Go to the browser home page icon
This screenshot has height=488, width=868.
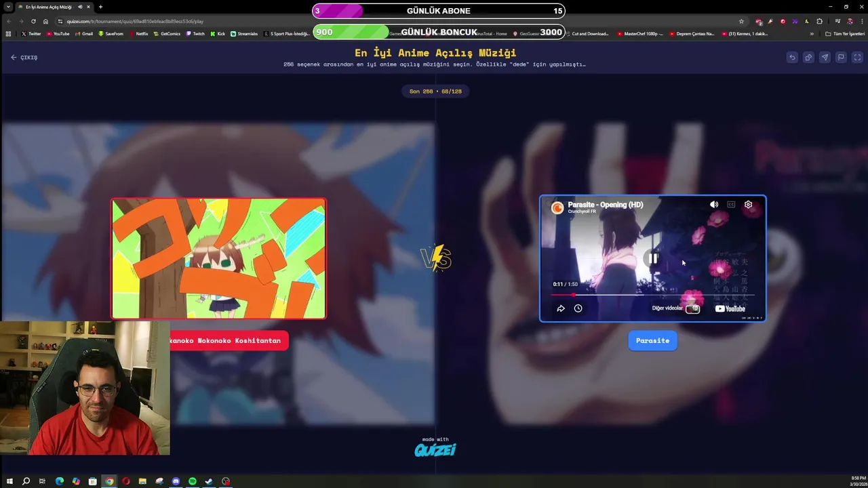click(x=45, y=21)
